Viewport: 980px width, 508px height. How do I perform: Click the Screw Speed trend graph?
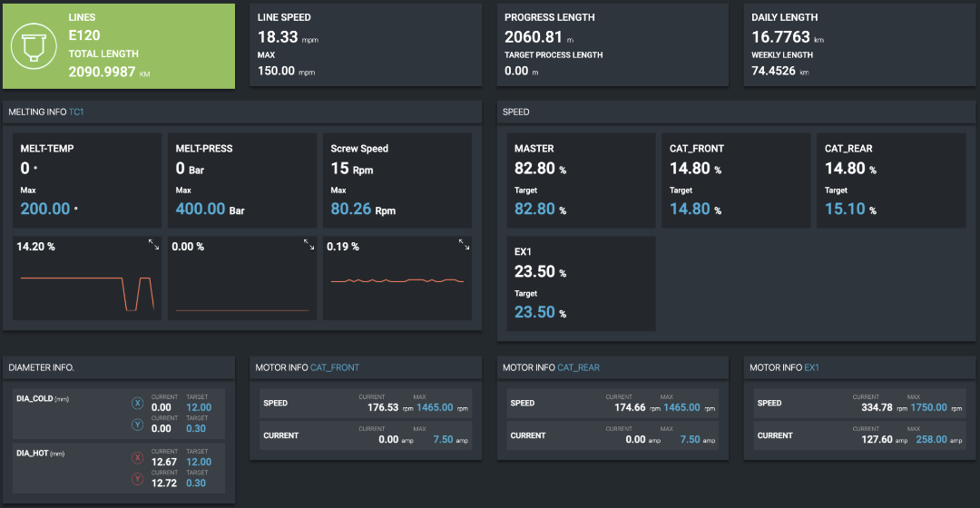[x=397, y=281]
